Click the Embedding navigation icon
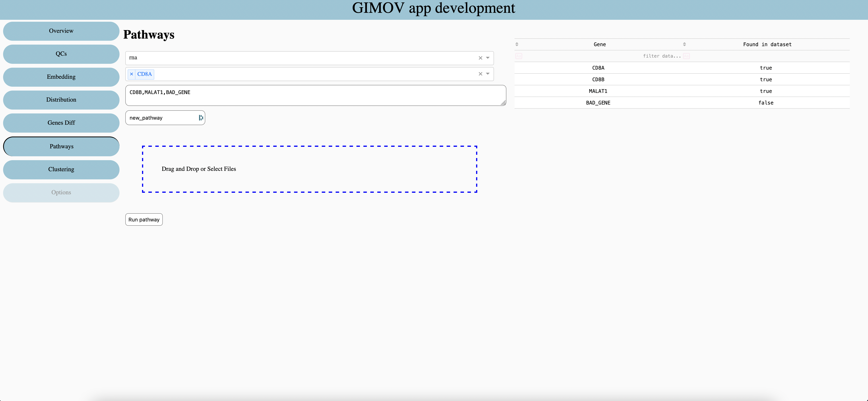 pos(61,77)
